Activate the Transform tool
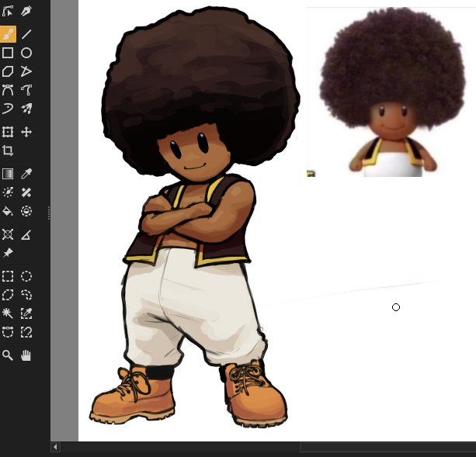Screen dimensions: 476x457 tap(8, 132)
